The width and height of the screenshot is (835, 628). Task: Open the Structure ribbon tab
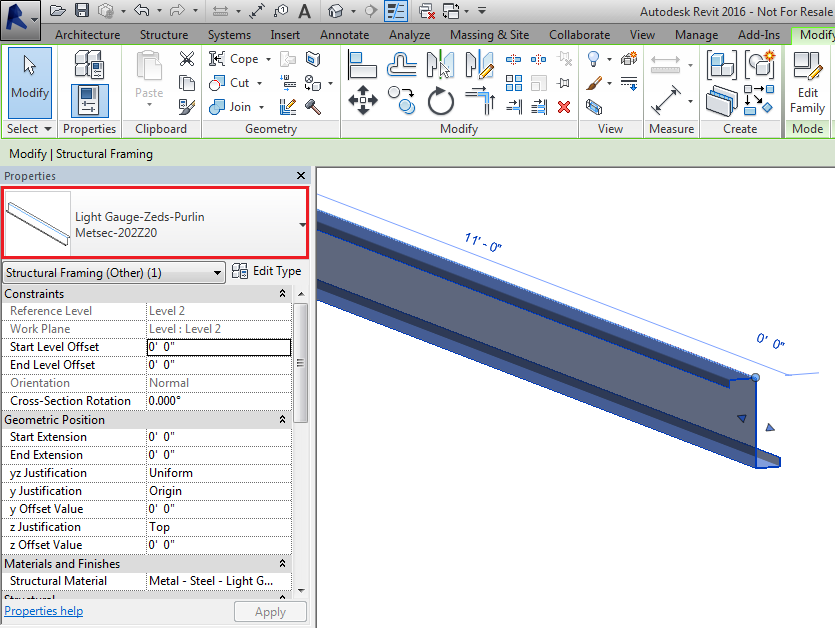click(164, 35)
